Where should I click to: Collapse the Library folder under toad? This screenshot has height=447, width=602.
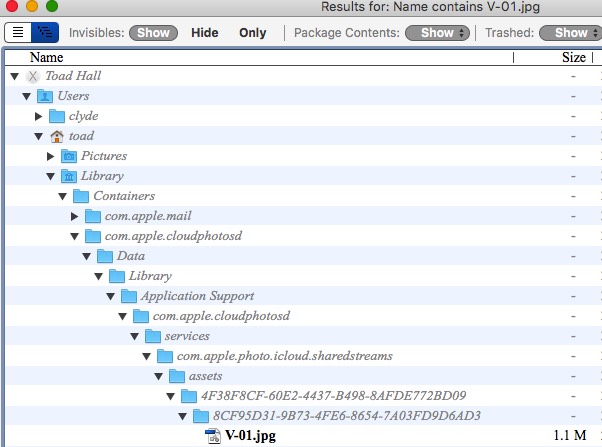click(x=50, y=176)
